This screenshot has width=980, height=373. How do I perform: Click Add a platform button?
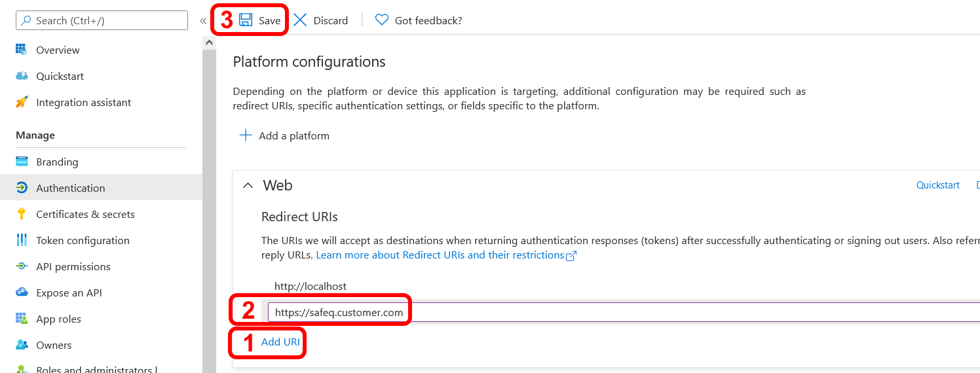point(284,135)
